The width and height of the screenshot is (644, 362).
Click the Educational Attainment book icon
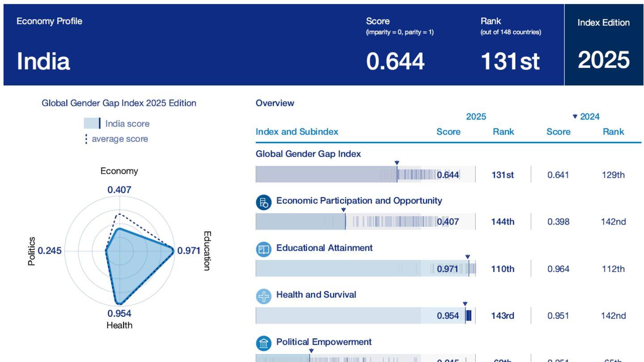264,249
